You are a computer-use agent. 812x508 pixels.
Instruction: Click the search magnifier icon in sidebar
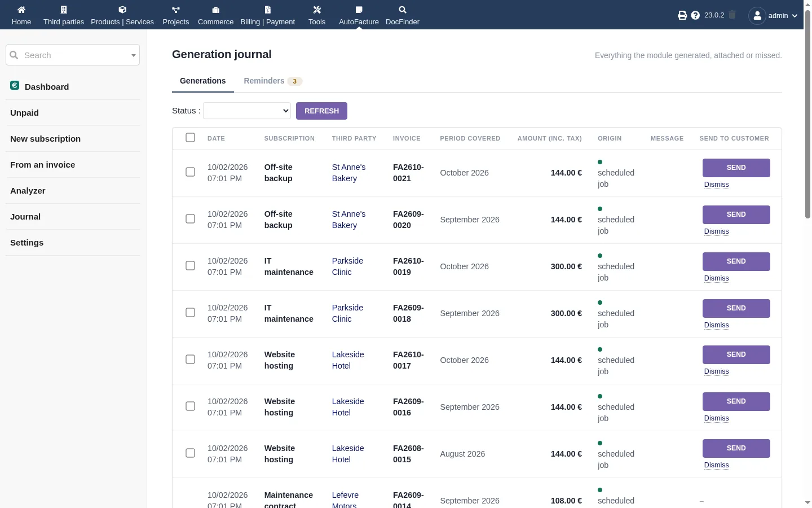pyautogui.click(x=14, y=55)
